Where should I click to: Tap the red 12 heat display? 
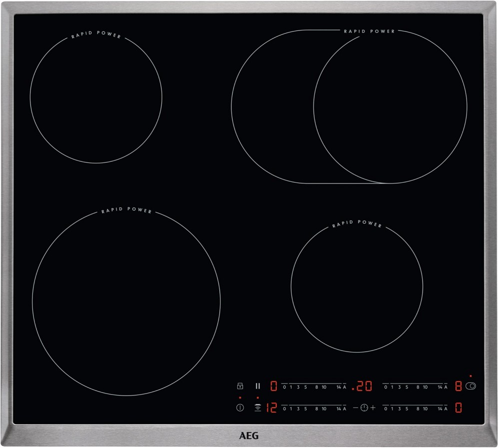tap(270, 408)
